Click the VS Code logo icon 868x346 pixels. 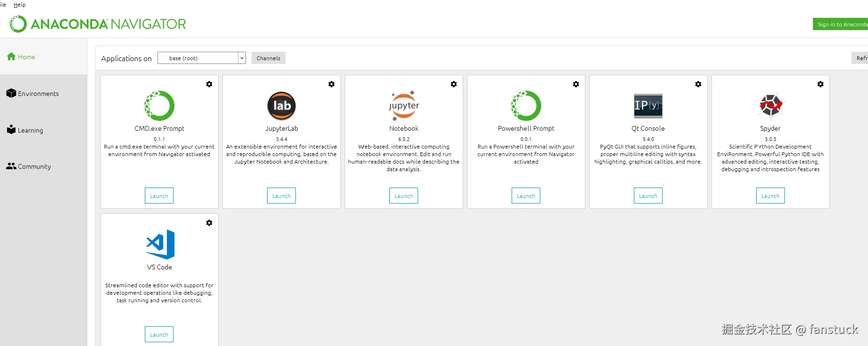[x=160, y=244]
